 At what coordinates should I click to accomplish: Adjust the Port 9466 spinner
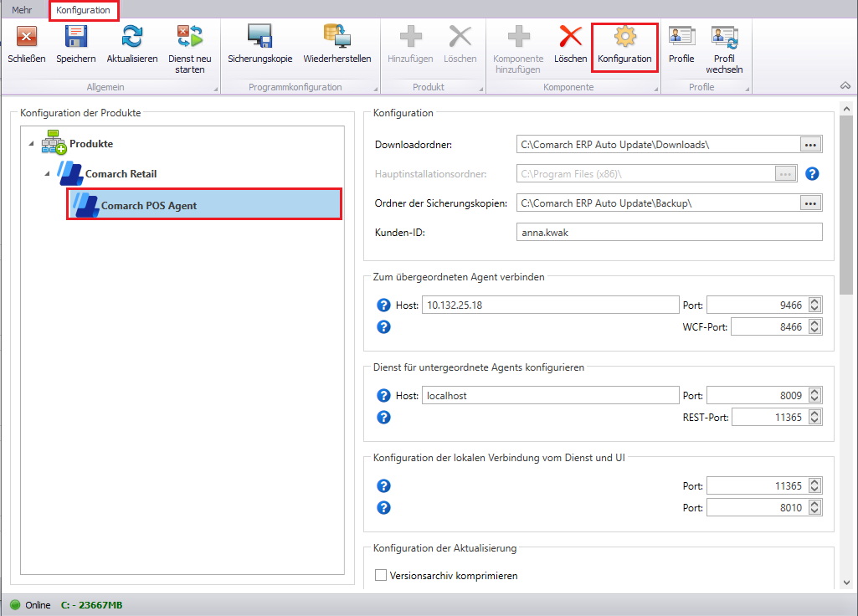(814, 305)
